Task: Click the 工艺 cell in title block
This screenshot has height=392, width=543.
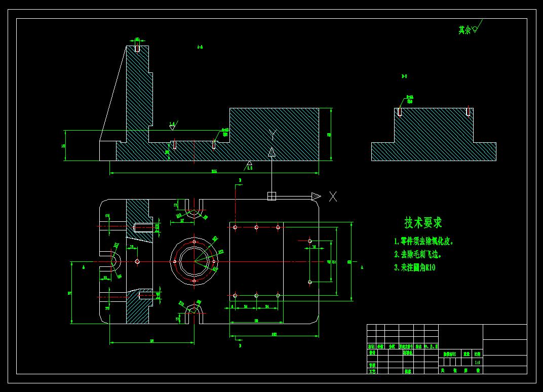Action: [372, 371]
